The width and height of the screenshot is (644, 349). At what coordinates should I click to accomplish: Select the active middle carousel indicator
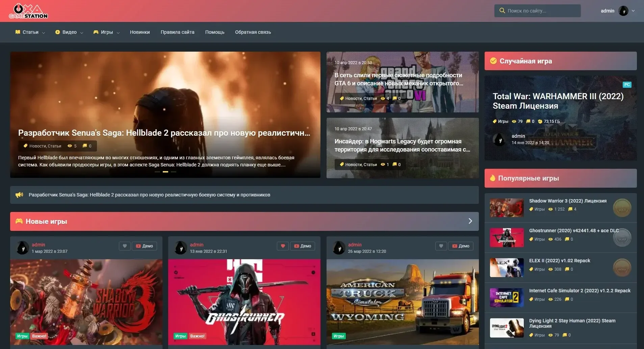165,172
